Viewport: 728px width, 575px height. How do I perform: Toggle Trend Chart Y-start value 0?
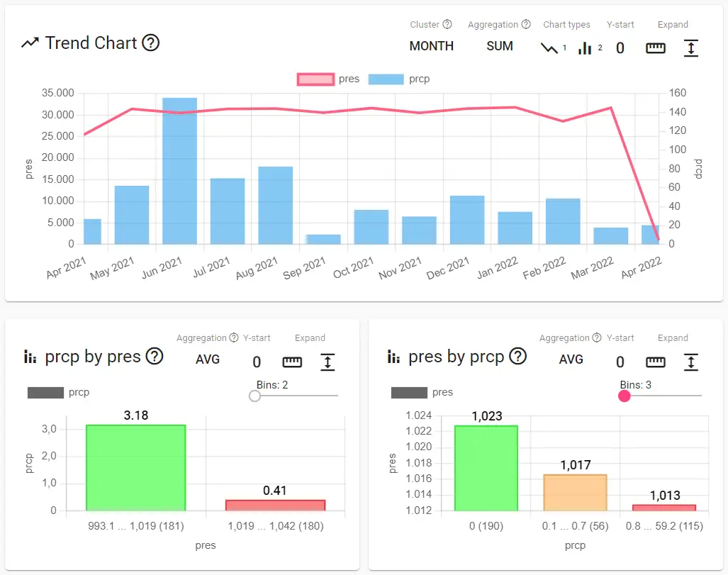tap(620, 48)
